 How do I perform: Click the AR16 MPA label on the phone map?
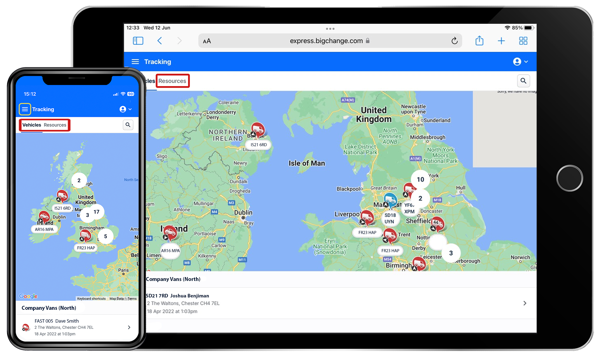(44, 229)
